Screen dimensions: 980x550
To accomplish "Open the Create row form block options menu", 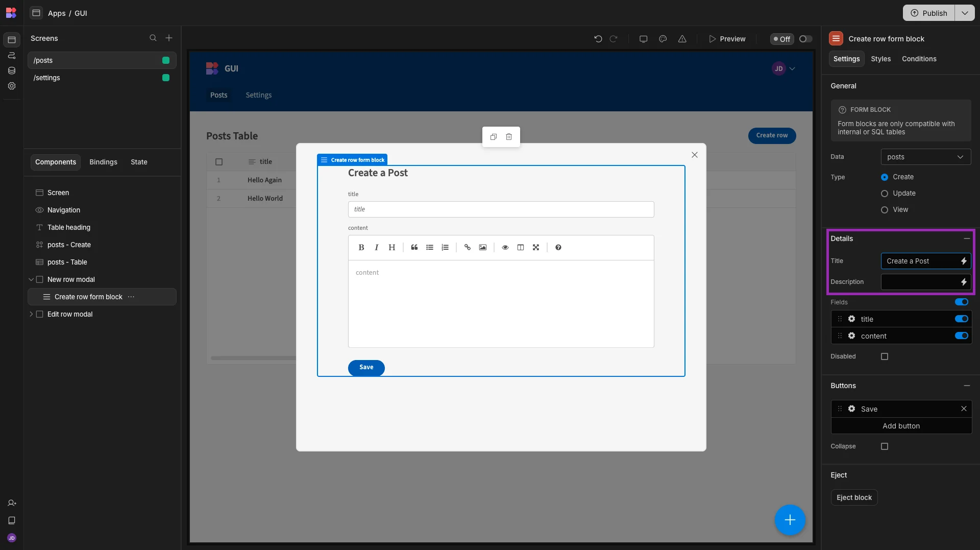I will pyautogui.click(x=131, y=297).
